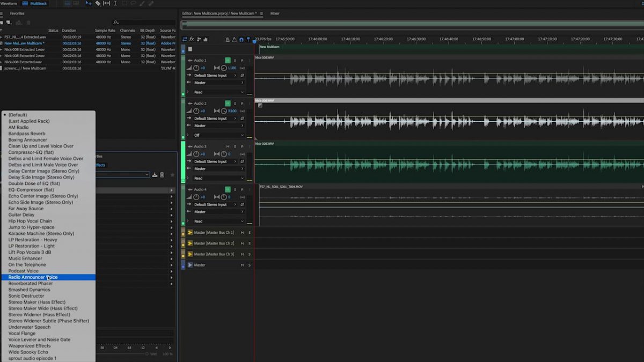Image resolution: width=644 pixels, height=362 pixels.
Task: Switch to Waveform view
Action: [9, 3]
